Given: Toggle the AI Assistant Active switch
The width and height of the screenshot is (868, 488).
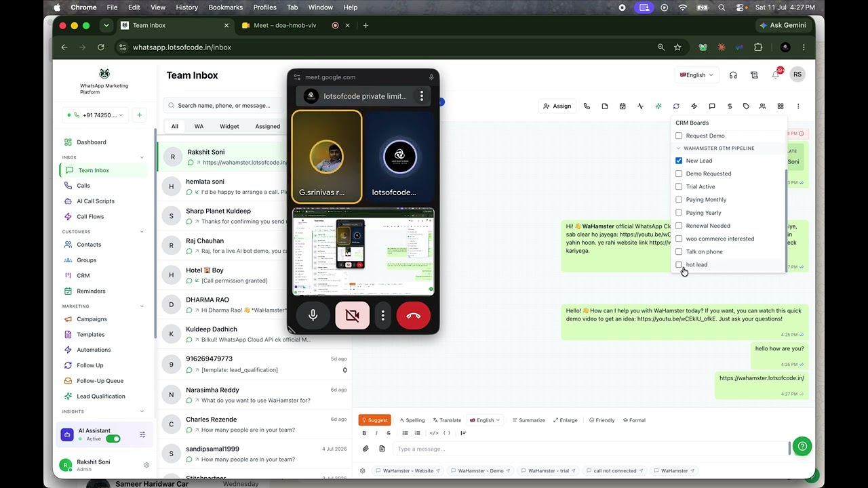Looking at the screenshot, I should 113,439.
